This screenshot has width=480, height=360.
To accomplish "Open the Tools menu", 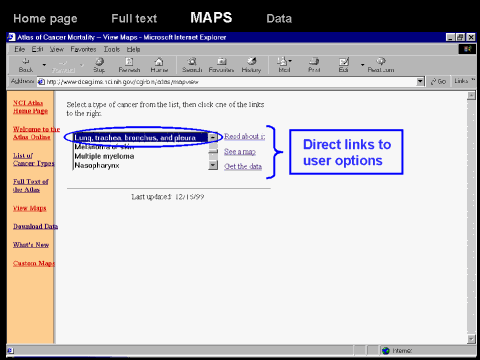I will tap(112, 49).
